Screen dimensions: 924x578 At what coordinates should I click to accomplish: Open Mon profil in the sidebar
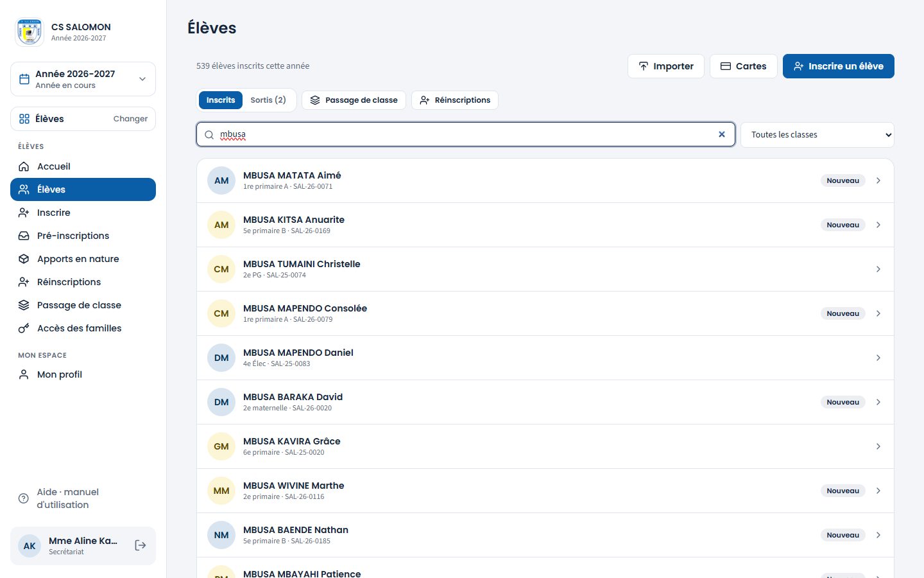(83, 374)
